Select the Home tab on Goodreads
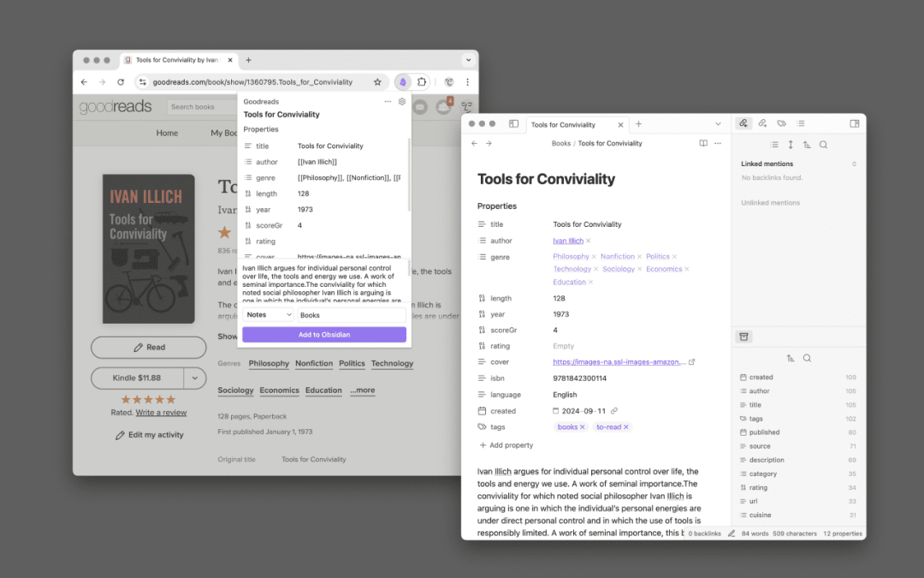Image resolution: width=924 pixels, height=578 pixels. tap(167, 133)
